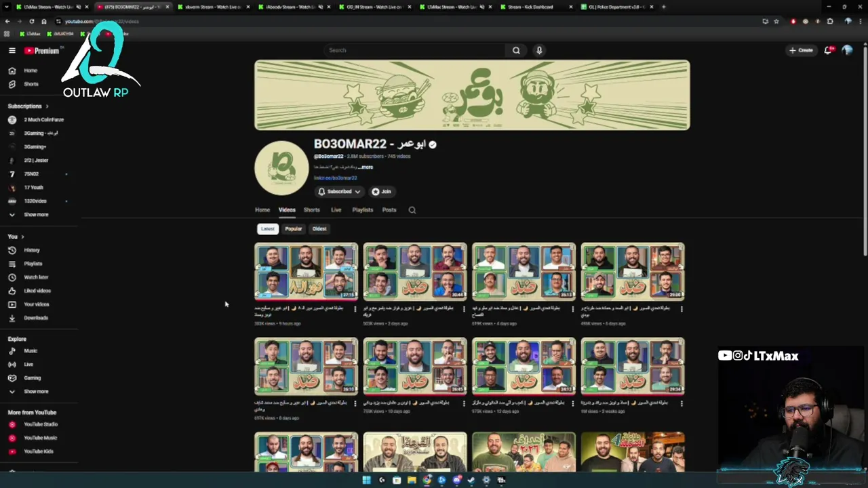Open new browser tab with plus button
Image resolution: width=868 pixels, height=488 pixels.
click(663, 7)
